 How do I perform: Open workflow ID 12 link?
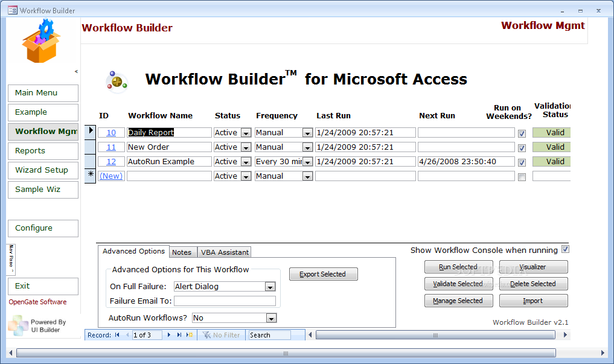point(111,162)
